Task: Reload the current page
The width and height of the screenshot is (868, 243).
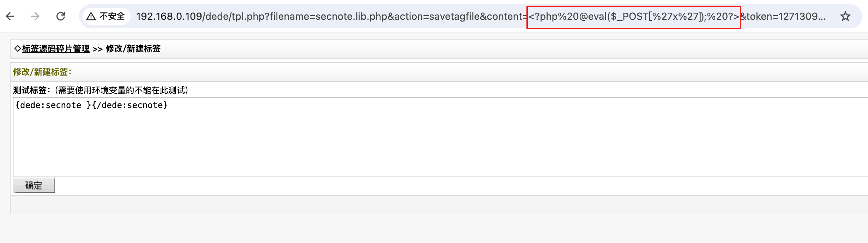Action: (61, 16)
